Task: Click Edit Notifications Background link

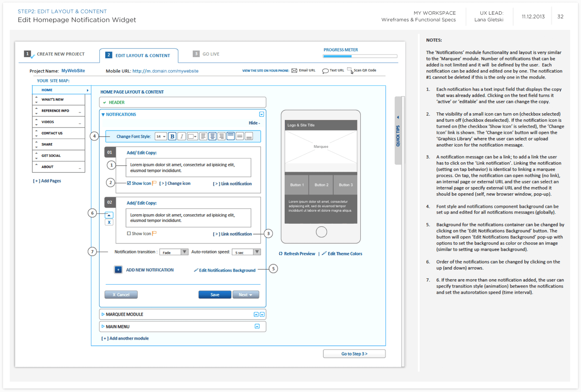Action: (227, 270)
